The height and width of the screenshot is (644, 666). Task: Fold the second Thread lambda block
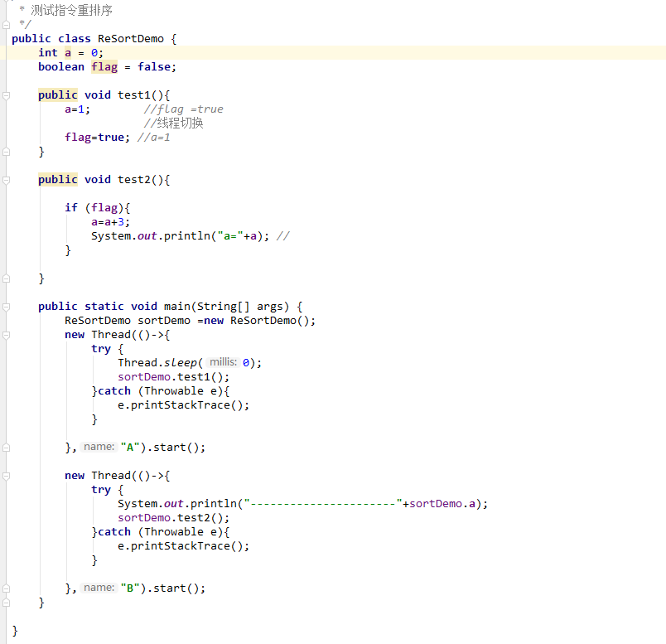point(6,476)
